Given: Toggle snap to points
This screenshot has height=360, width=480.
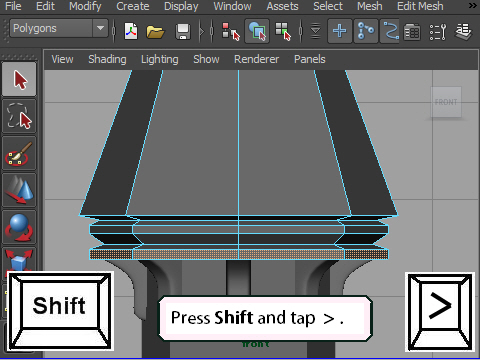Looking at the screenshot, I should click(390, 31).
